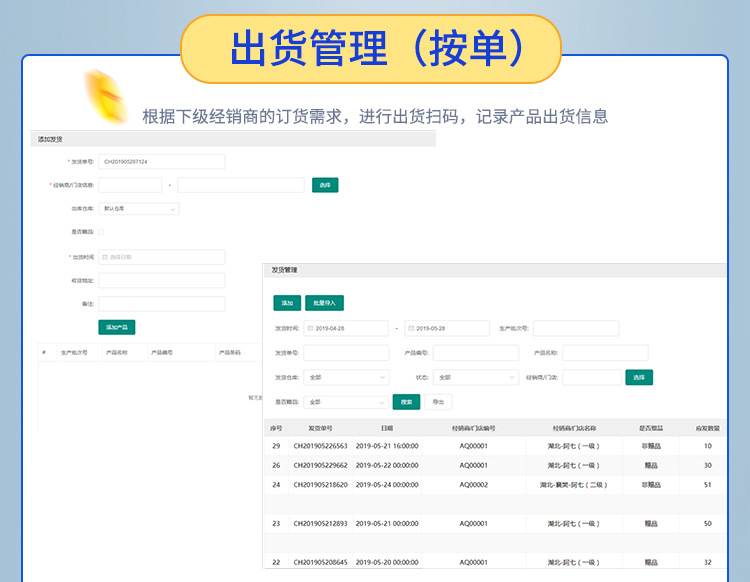Open the 出库仓库 默认仓库 dropdown
The height and width of the screenshot is (582, 750).
click(x=139, y=209)
